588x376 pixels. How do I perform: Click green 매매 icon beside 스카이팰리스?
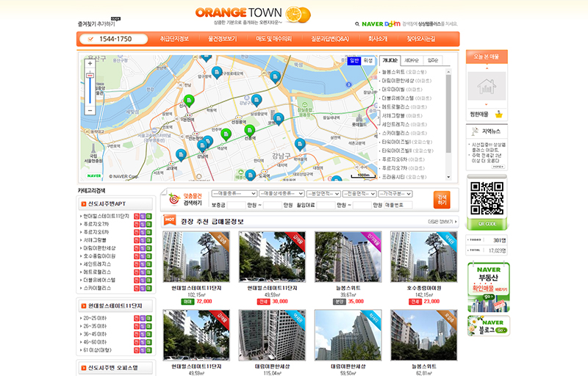(149, 288)
